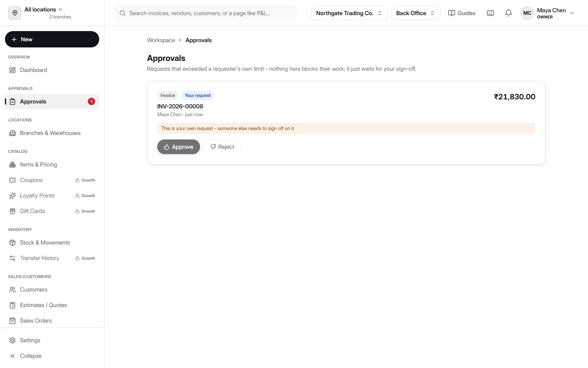This screenshot has width=588, height=368.
Task: Click the MC user avatar
Action: tap(527, 13)
